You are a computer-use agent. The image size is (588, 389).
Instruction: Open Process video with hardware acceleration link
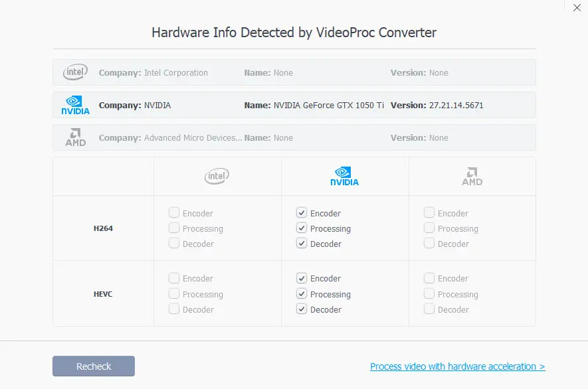tap(458, 366)
